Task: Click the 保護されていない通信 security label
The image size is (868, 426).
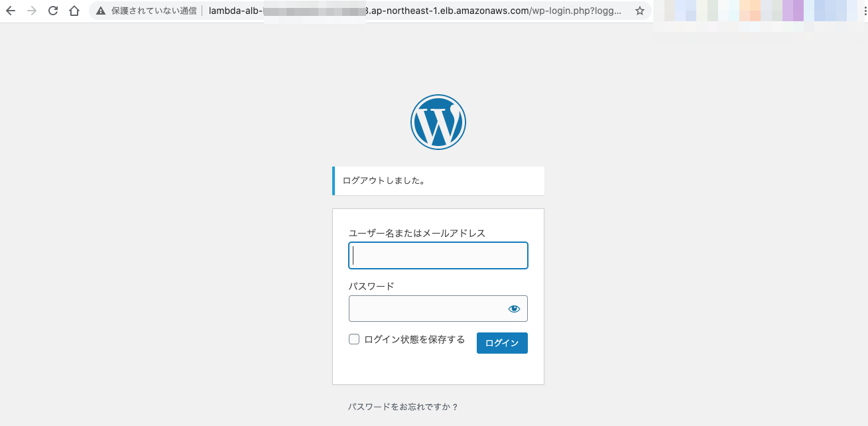Action: click(x=154, y=11)
